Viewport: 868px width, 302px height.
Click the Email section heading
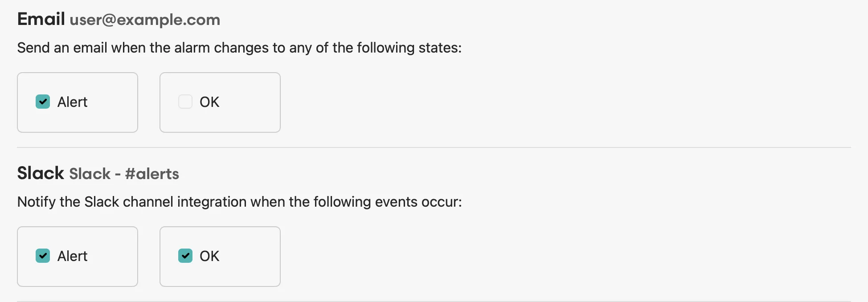tap(41, 19)
